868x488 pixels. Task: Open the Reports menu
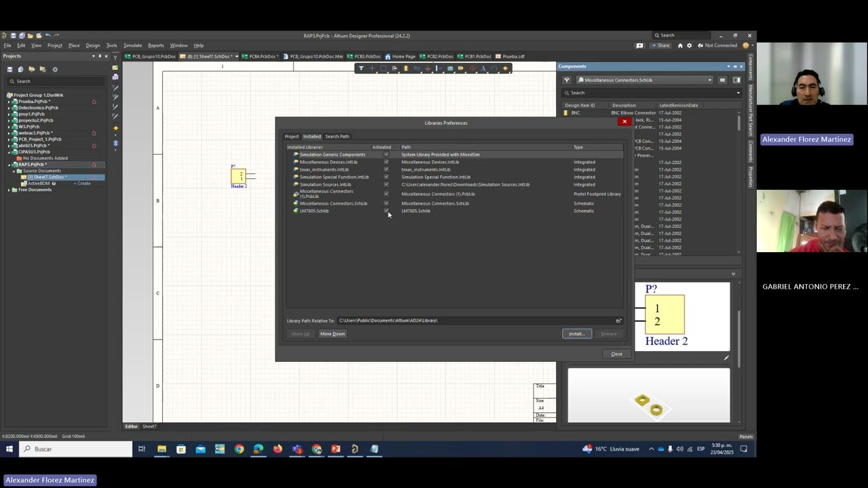pyautogui.click(x=156, y=45)
